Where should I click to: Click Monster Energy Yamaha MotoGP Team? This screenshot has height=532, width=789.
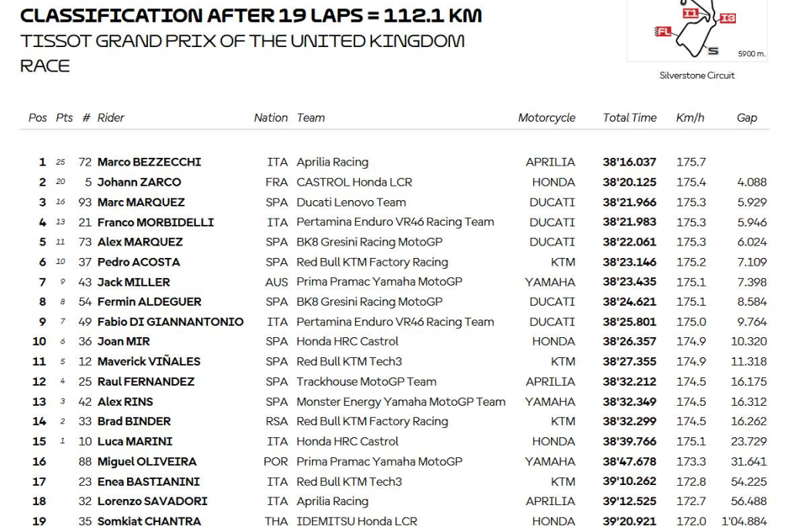[401, 402]
